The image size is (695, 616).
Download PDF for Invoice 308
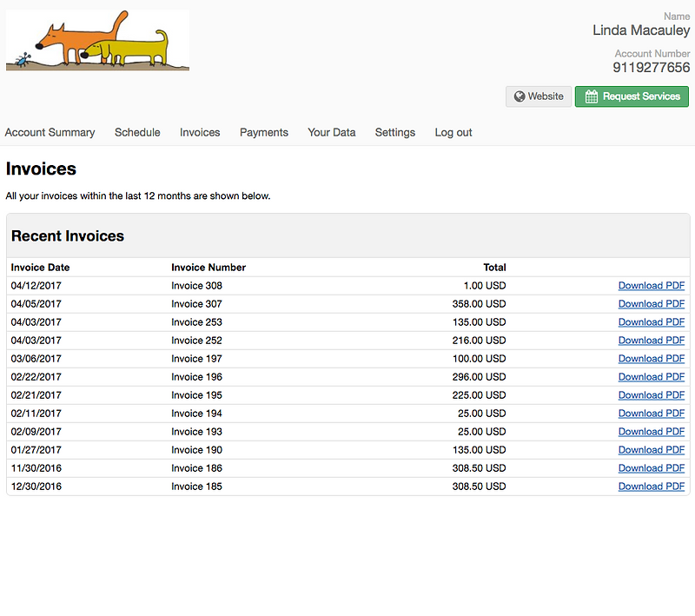coord(652,286)
